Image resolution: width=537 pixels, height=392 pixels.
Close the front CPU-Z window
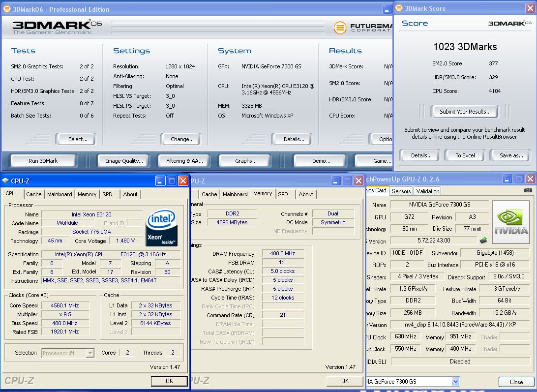(x=183, y=181)
